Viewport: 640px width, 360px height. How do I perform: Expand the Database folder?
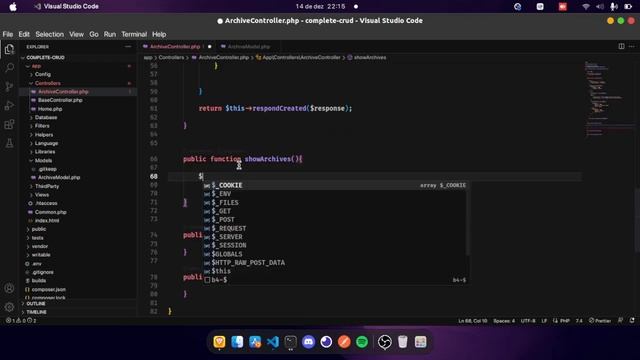click(45, 118)
